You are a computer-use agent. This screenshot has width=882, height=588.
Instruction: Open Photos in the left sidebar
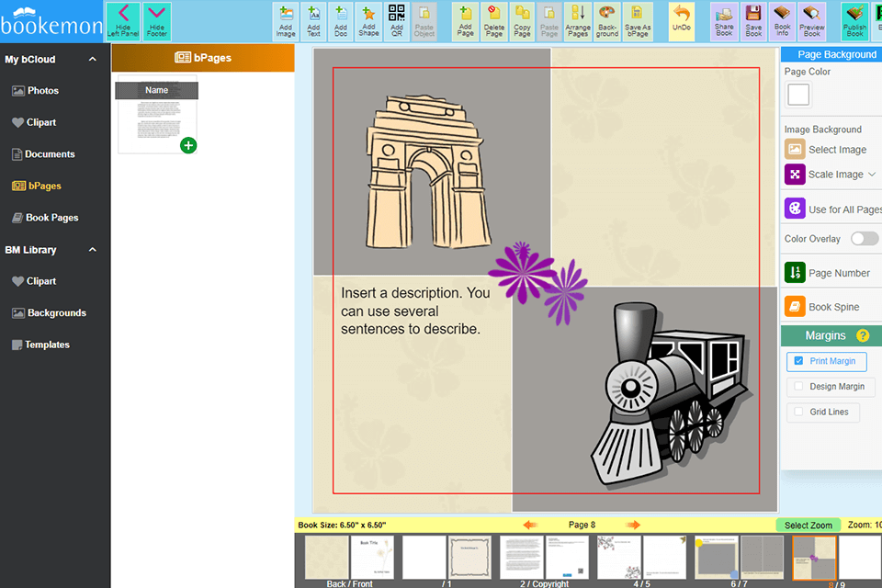[x=42, y=91]
